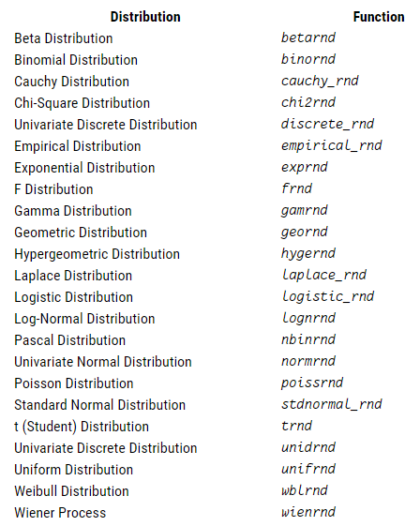Screen dimensions: 420x526
Task: Click the laplace_rnd function name
Action: [x=323, y=275]
